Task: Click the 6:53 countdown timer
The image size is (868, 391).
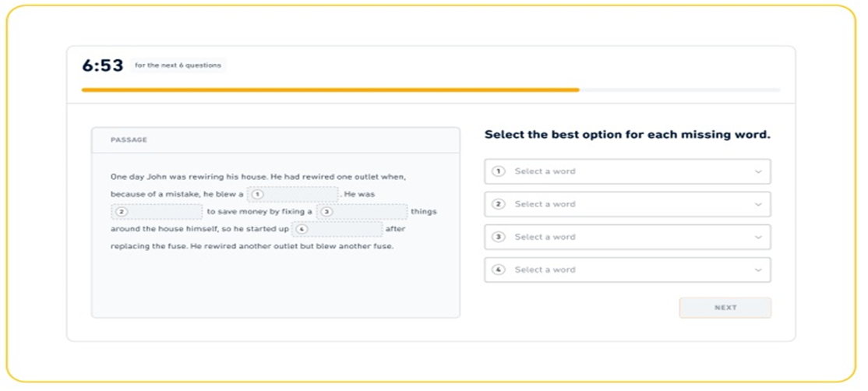Action: click(103, 66)
